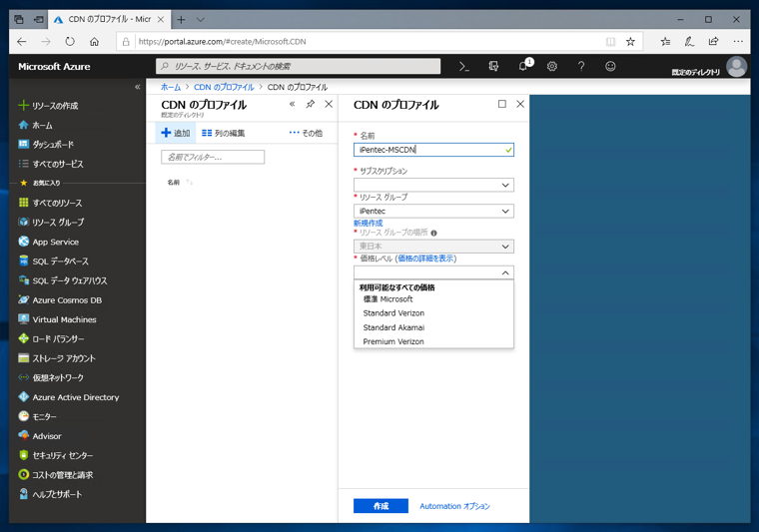The height and width of the screenshot is (532, 759).
Task: Click 追加 button in list blade
Action: [x=175, y=133]
